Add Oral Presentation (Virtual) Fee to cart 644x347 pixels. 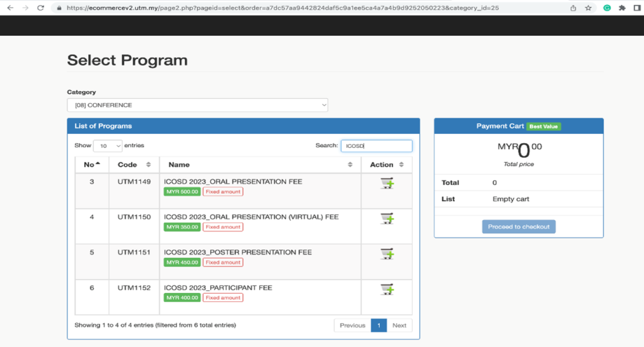[386, 219]
